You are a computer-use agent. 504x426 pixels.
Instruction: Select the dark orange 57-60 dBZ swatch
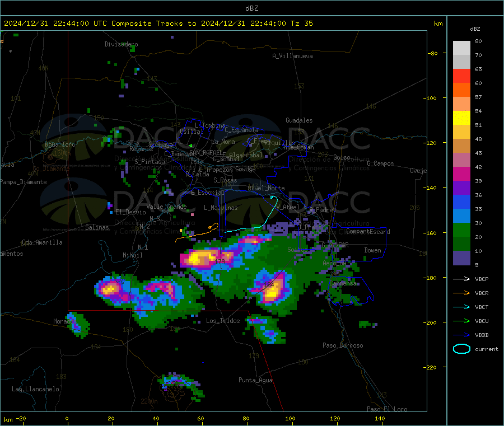pyautogui.click(x=461, y=90)
